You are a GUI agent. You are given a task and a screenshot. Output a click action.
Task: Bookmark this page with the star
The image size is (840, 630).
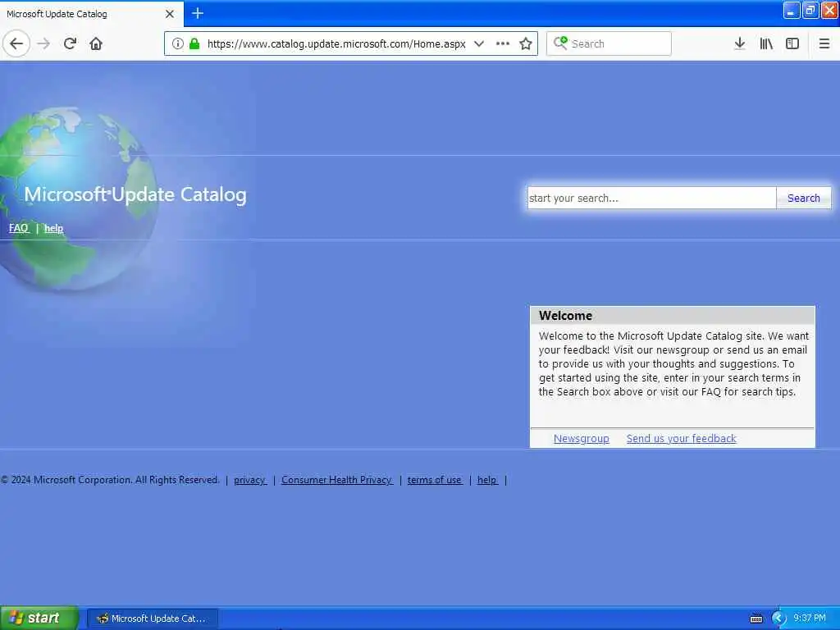pyautogui.click(x=526, y=43)
